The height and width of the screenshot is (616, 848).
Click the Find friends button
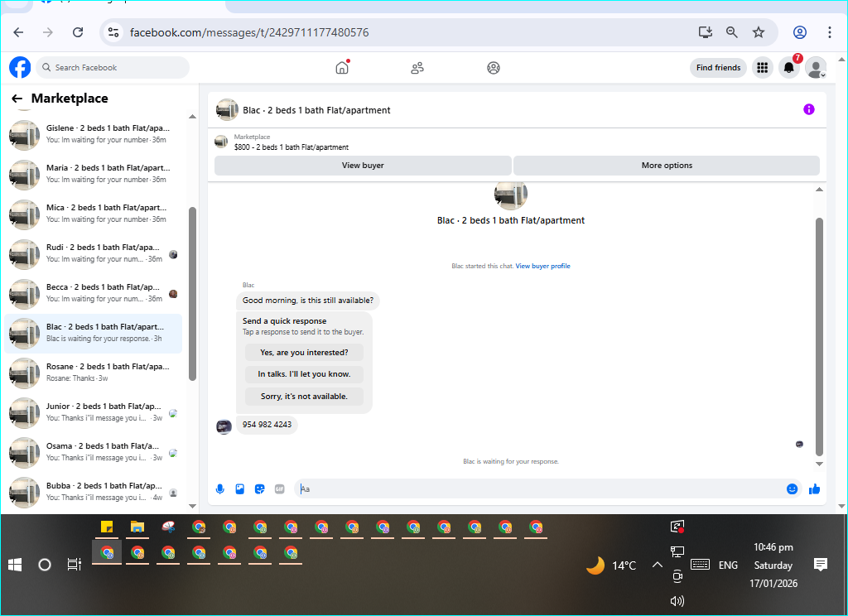click(718, 68)
